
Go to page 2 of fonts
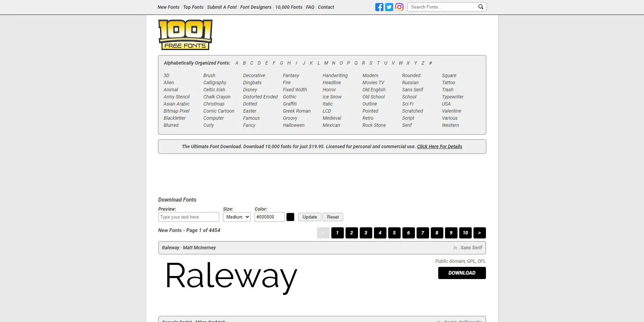pyautogui.click(x=352, y=233)
